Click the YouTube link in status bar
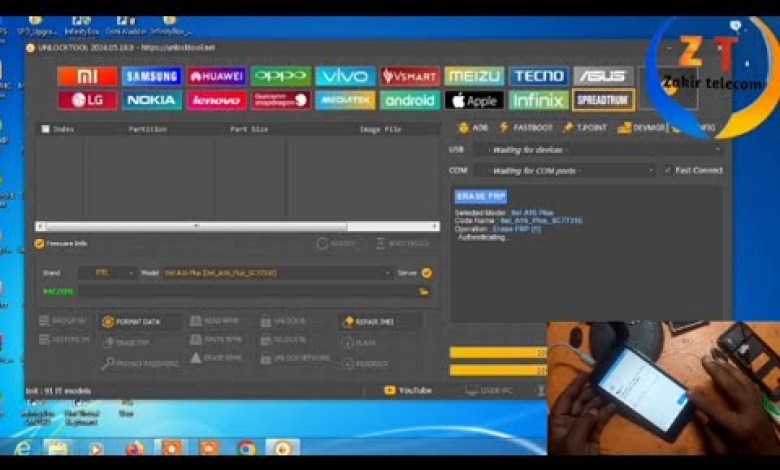Screen dimensions: 780x470 click(408, 390)
